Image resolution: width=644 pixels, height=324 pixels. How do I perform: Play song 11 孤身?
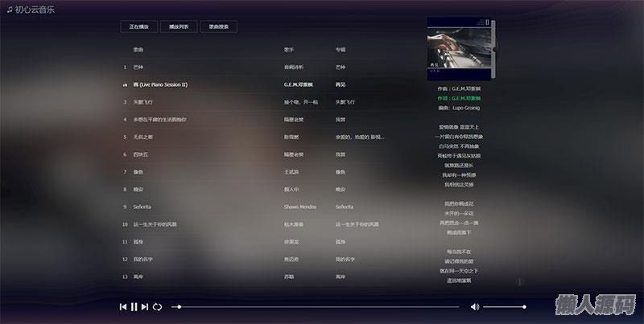138,242
